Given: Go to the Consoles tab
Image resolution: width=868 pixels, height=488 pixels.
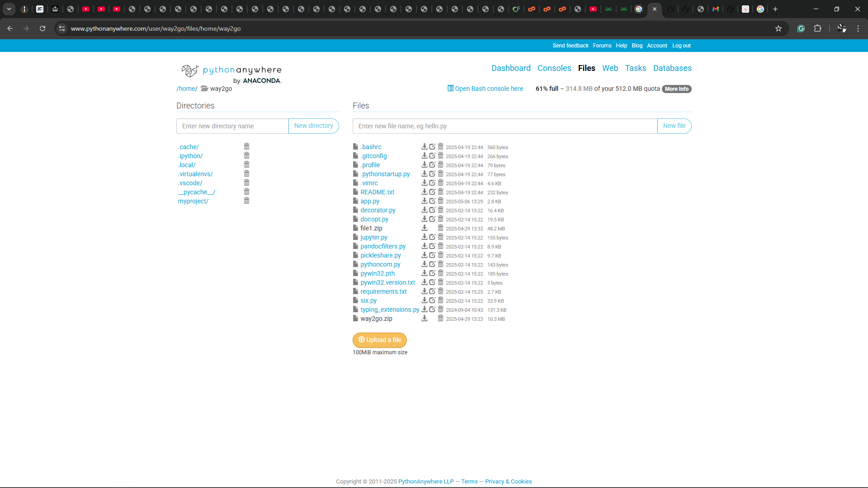Looking at the screenshot, I should 554,68.
